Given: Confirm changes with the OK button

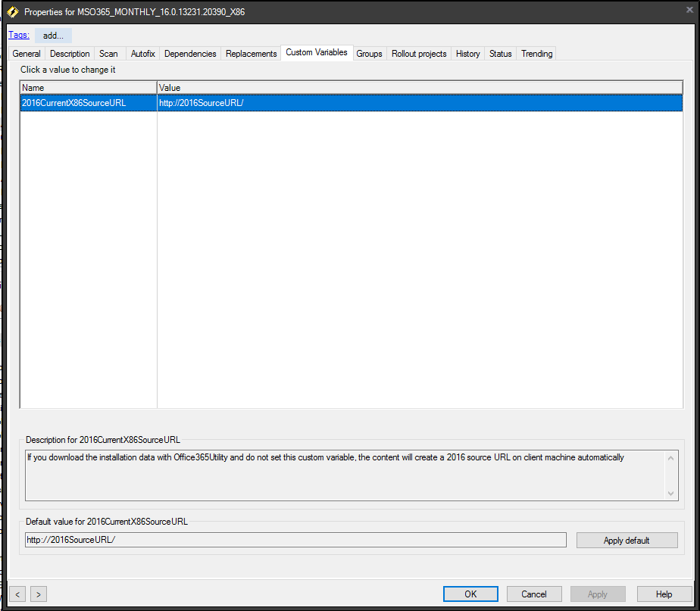Looking at the screenshot, I should tap(470, 594).
